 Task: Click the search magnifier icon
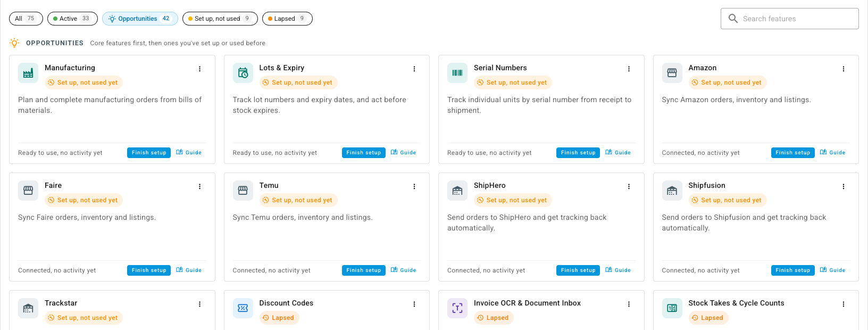[x=733, y=19]
